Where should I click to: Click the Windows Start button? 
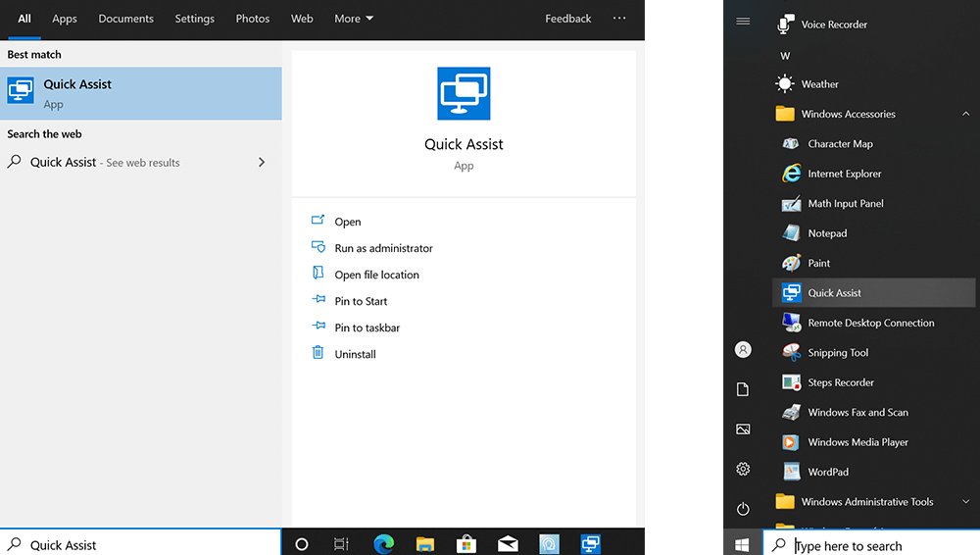[743, 544]
